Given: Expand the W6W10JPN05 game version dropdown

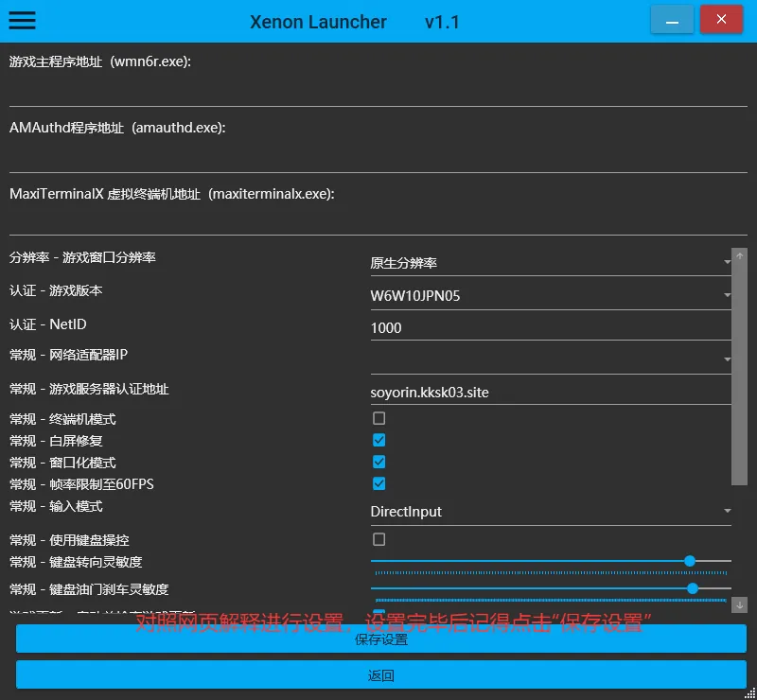Looking at the screenshot, I should (x=551, y=296).
